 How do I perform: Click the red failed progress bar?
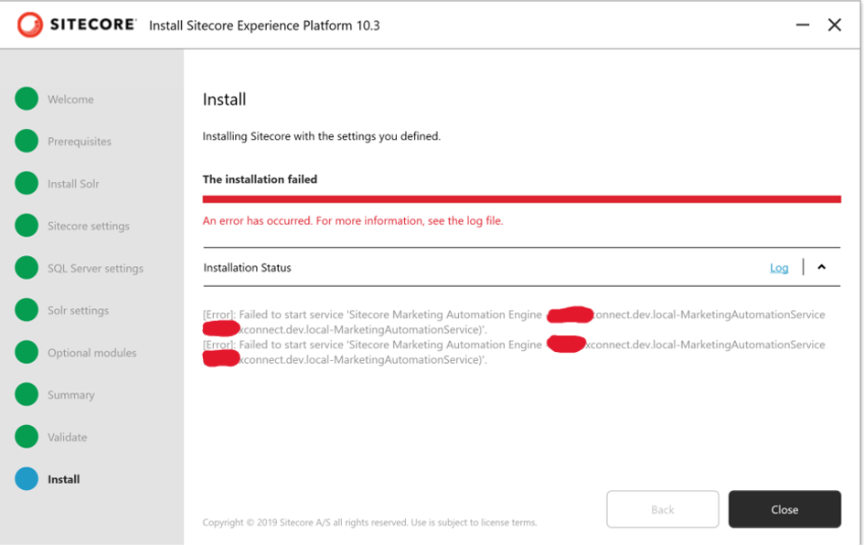(x=522, y=199)
